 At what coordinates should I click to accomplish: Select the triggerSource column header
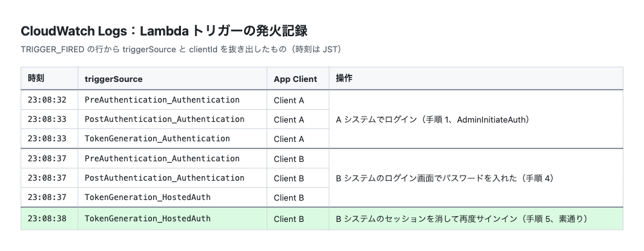coord(173,78)
